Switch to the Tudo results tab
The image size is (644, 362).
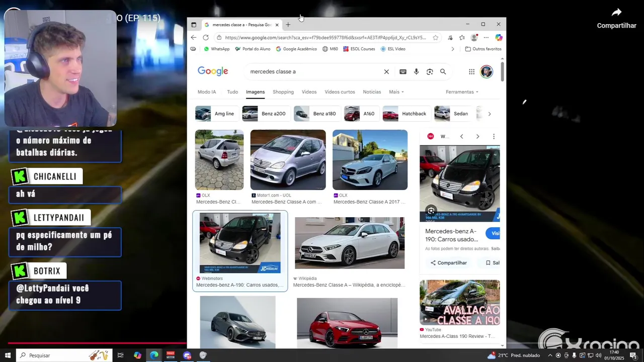coord(232,92)
